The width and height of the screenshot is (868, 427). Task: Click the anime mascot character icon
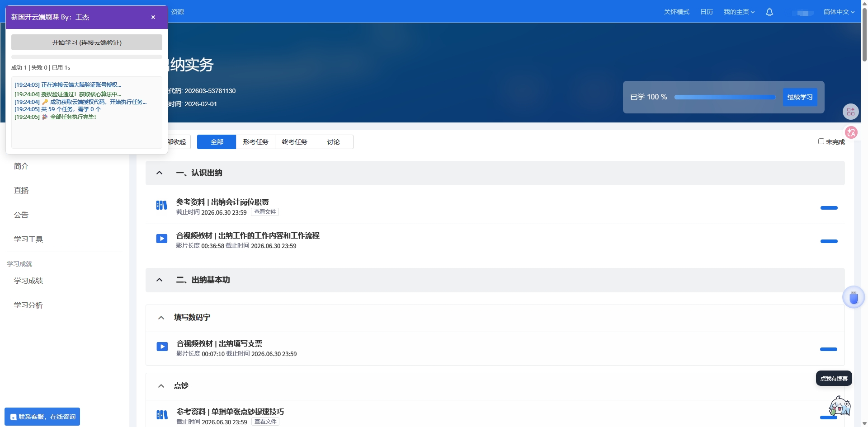point(840,406)
